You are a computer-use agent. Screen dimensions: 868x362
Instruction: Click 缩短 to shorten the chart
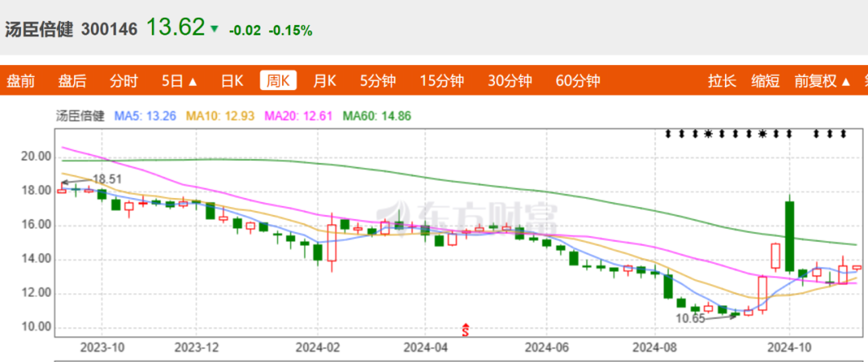(x=765, y=80)
